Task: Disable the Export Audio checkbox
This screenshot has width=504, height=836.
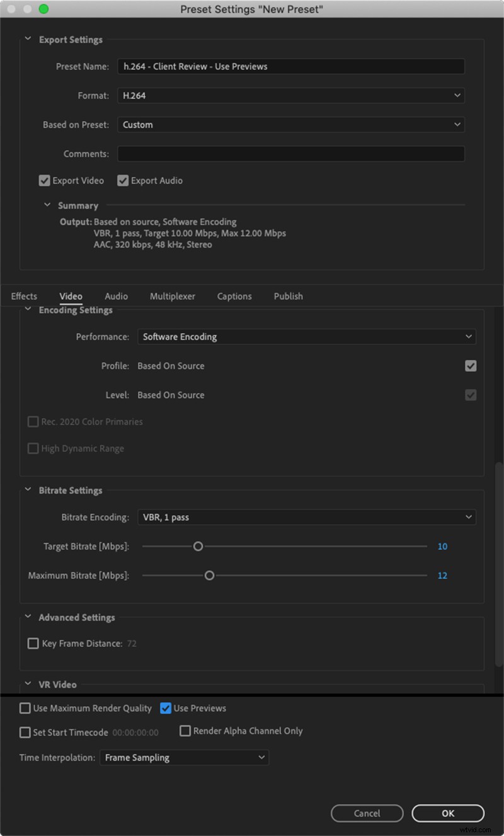Action: pyautogui.click(x=123, y=180)
